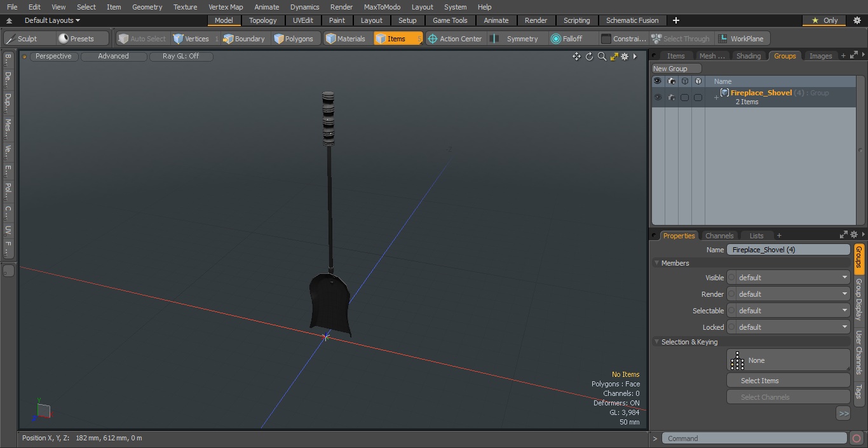The height and width of the screenshot is (448, 868).
Task: Toggle selectable checkbox of Fireplace_Shovel group
Action: (x=684, y=97)
